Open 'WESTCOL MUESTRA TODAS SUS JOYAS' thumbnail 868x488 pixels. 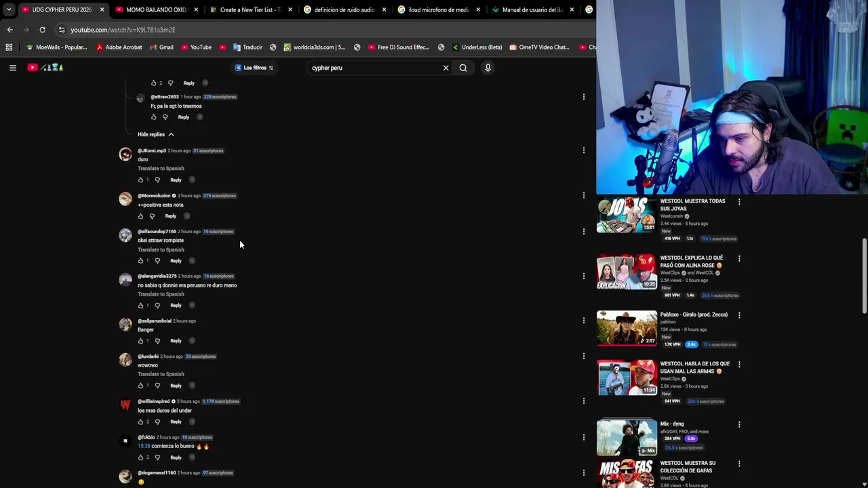pyautogui.click(x=627, y=215)
